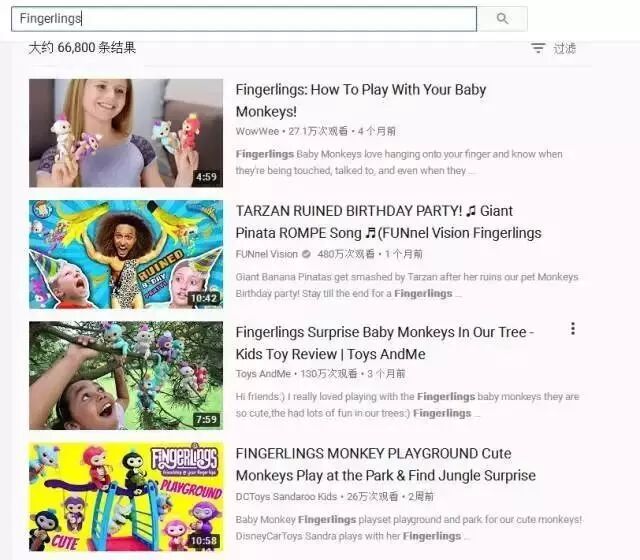Open the filter icon next to 过滤
This screenshot has height=560, width=640.
click(x=538, y=48)
